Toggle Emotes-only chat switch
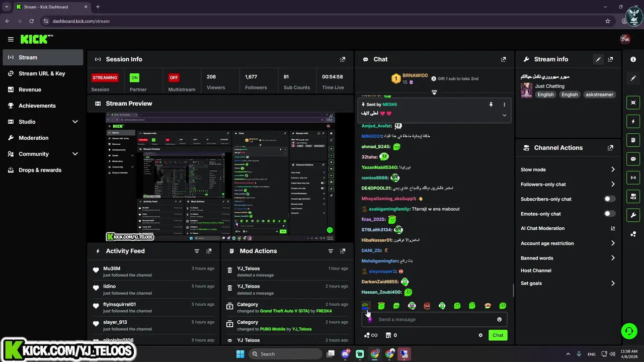This screenshot has height=362, width=644. pyautogui.click(x=609, y=214)
